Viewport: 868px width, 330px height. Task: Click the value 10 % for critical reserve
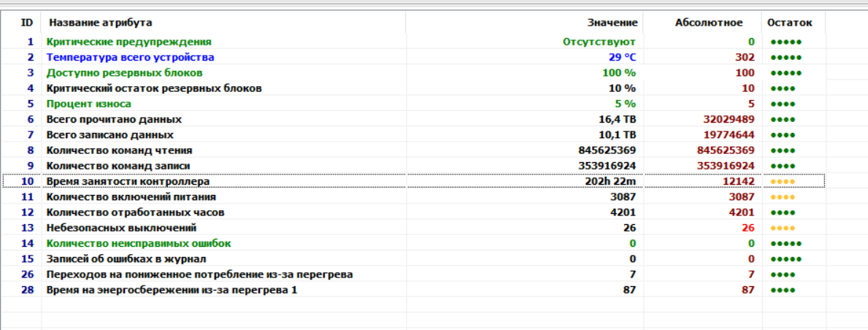point(622,88)
